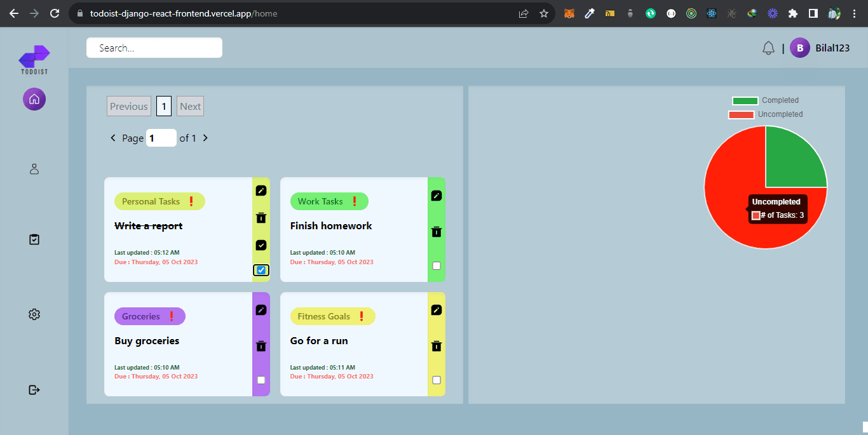Click the Next pagination button
This screenshot has height=435, width=868.
point(190,107)
